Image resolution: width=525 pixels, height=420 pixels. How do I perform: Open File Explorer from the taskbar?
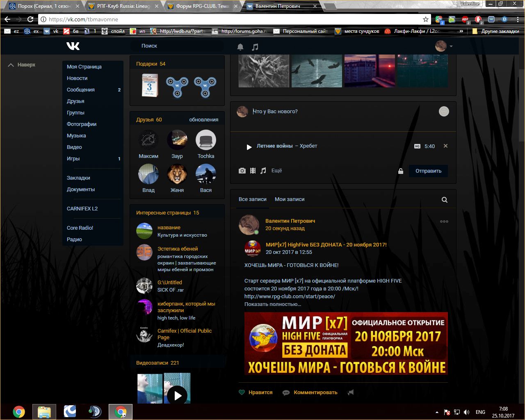(x=44, y=411)
